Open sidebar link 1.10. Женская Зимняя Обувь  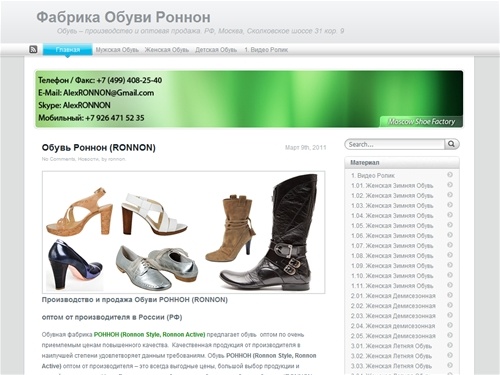point(392,276)
